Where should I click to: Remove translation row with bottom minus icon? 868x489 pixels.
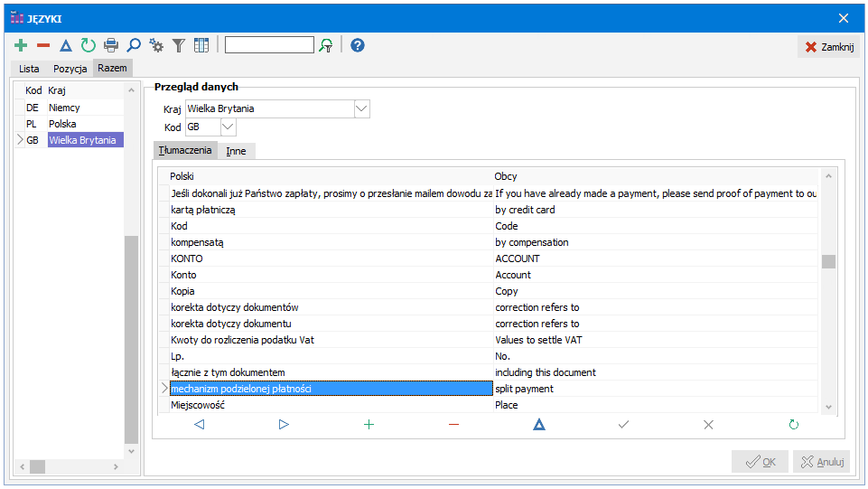454,424
